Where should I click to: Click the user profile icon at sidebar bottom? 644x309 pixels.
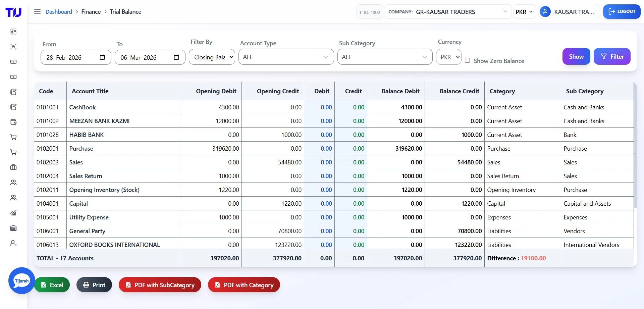(x=13, y=243)
